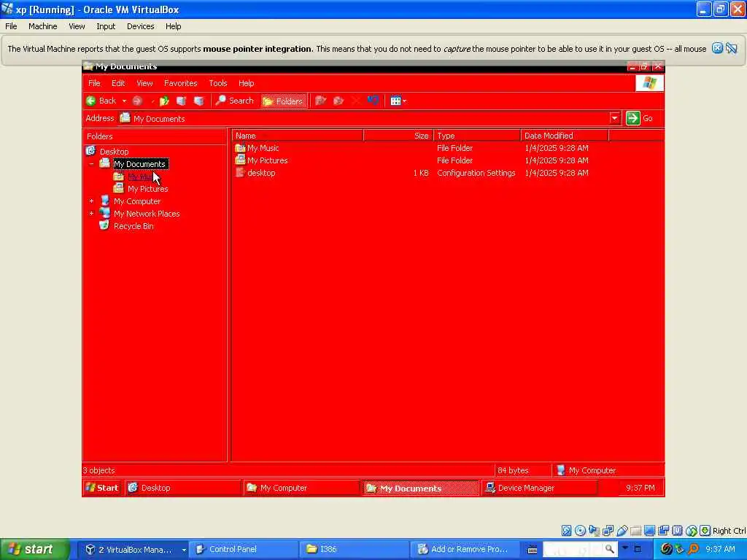
Task: Open the guest Edit menu
Action: (118, 83)
